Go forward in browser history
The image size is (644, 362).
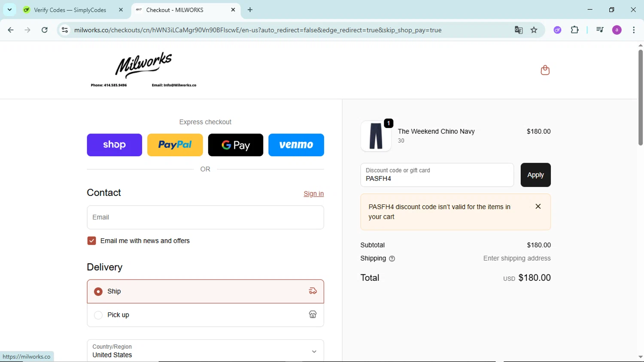pos(27,30)
